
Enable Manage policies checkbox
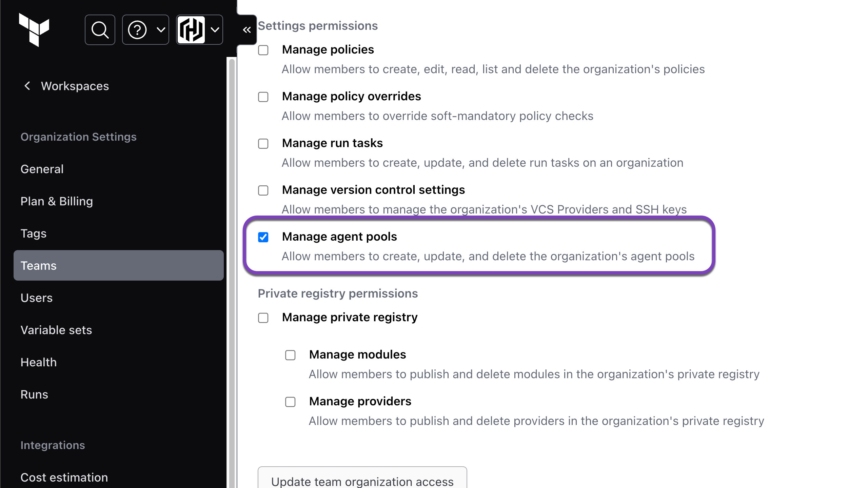point(263,50)
